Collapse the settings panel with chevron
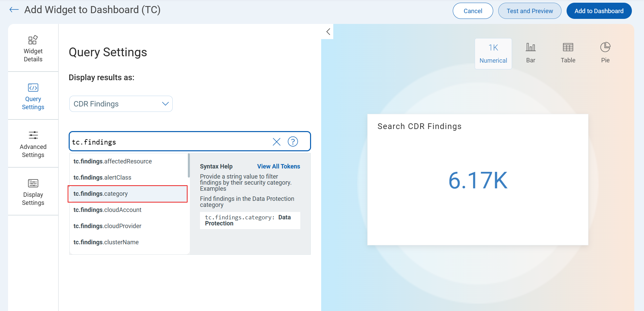This screenshot has height=311, width=644. click(x=328, y=32)
